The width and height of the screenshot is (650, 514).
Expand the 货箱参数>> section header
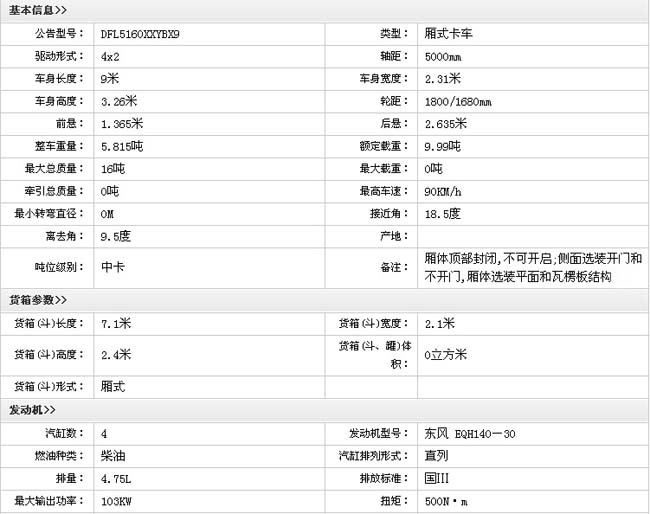pyautogui.click(x=39, y=299)
